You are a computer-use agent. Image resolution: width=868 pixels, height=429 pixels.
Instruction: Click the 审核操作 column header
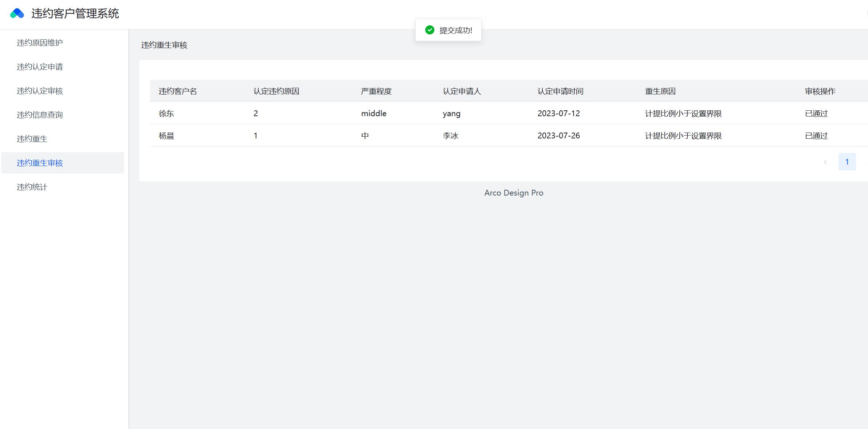[820, 91]
